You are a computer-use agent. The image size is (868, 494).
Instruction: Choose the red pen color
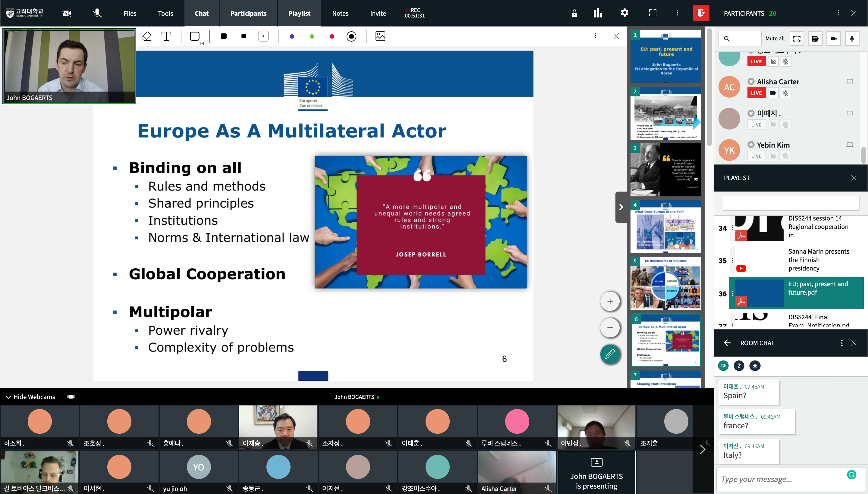[x=332, y=36]
